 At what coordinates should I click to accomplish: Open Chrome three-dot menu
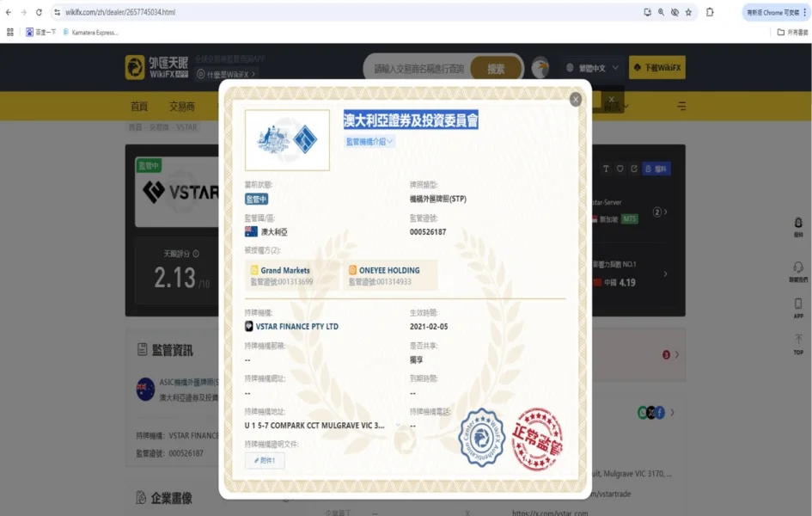805,12
